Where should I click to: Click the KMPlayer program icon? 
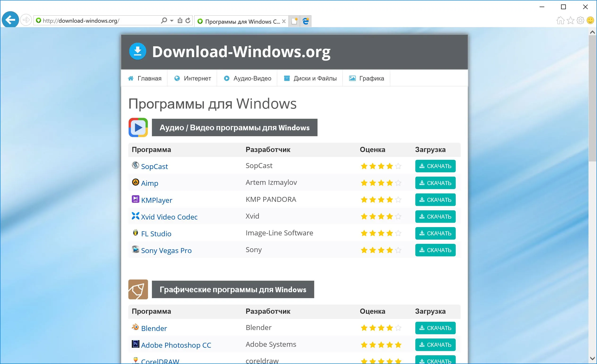tap(135, 199)
